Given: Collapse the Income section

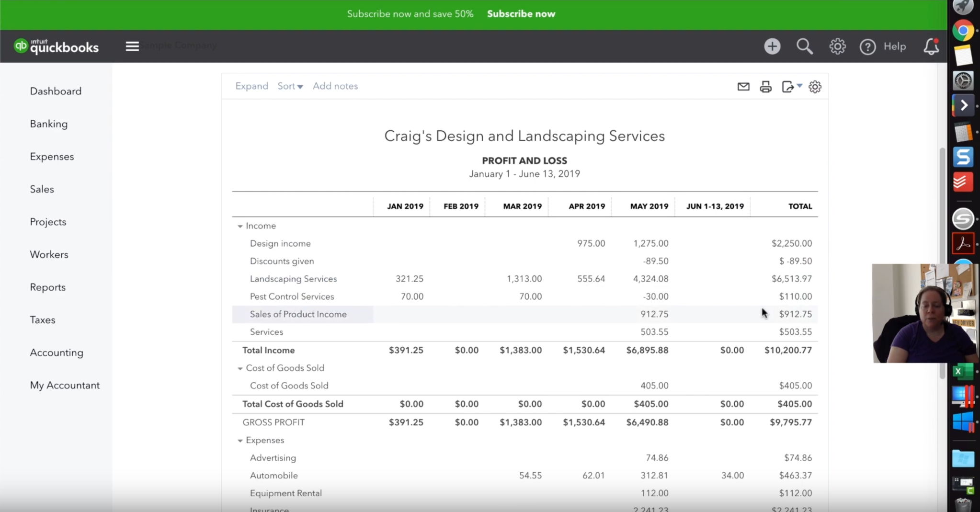Looking at the screenshot, I should coord(240,226).
